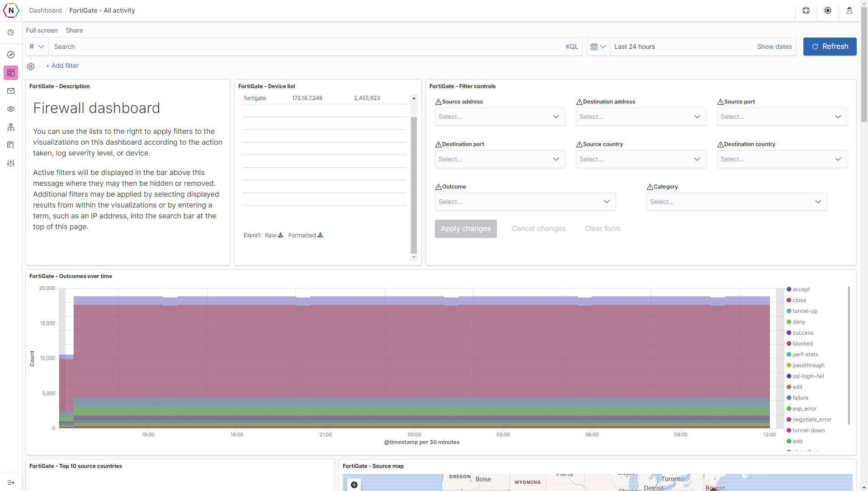Click Cancel changes button

538,229
